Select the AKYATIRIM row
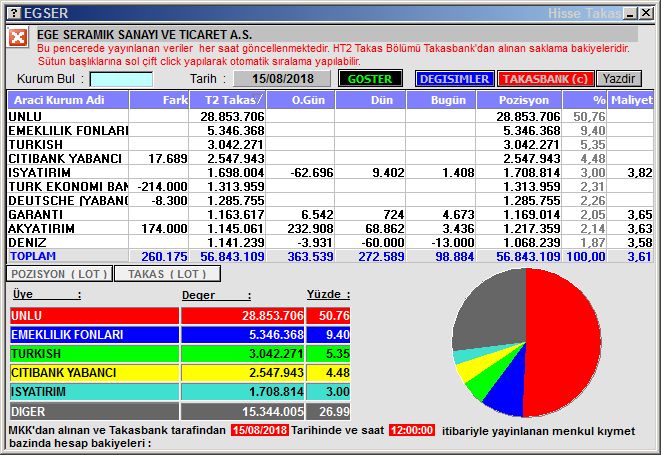Viewport: 661px width, 455px height. (x=330, y=229)
